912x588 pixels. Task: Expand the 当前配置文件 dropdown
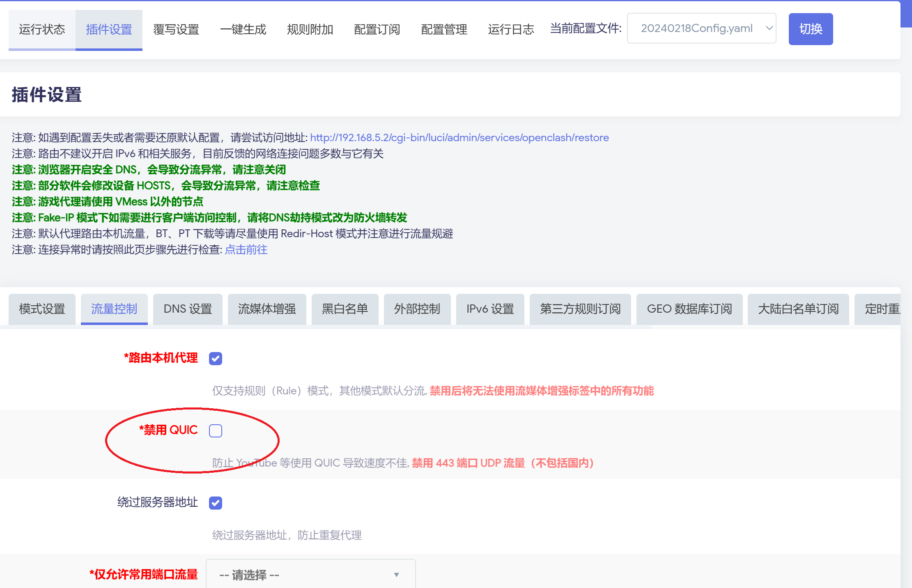coord(701,28)
